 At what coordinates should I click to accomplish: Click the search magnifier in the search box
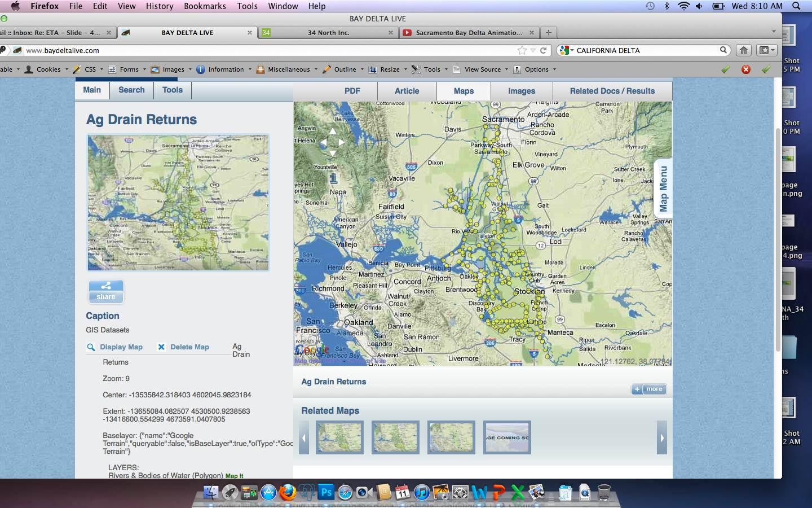[723, 50]
